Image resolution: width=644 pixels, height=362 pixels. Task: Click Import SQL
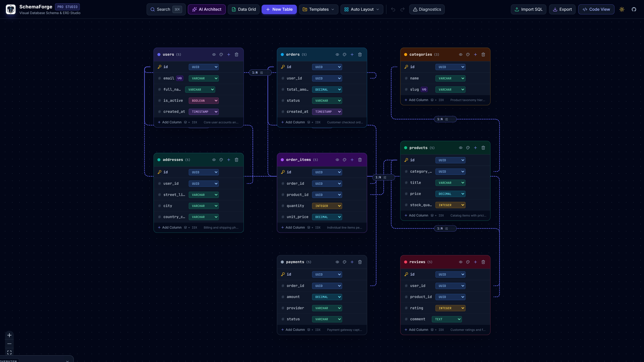pyautogui.click(x=528, y=10)
